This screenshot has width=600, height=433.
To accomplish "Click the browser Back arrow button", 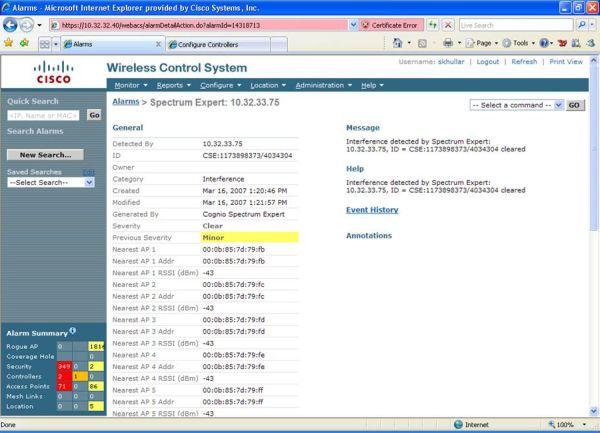I will (10, 25).
